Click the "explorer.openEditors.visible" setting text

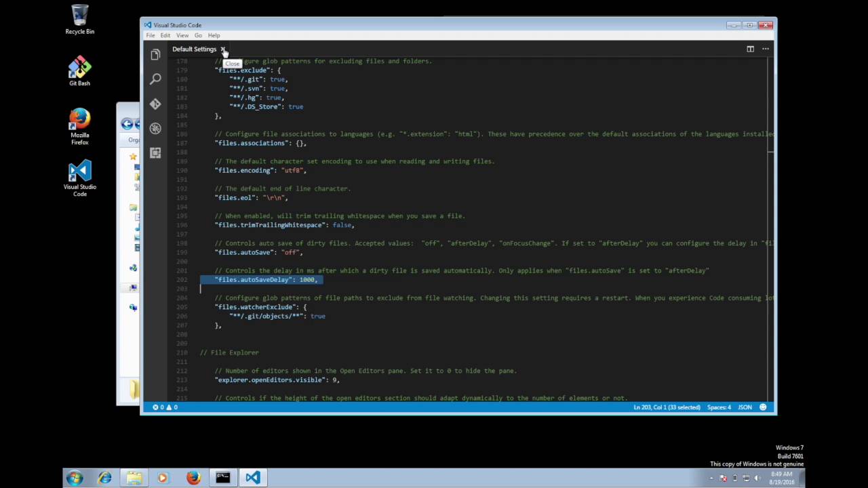pos(270,380)
